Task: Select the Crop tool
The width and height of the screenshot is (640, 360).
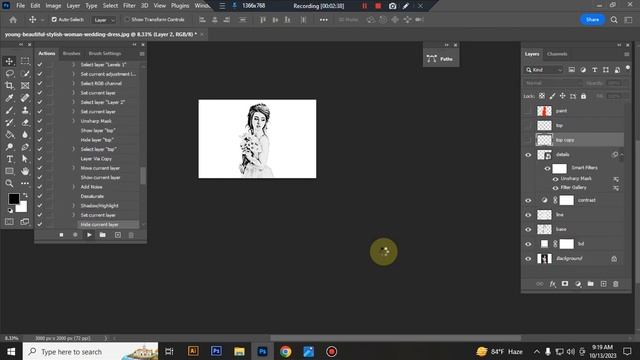Action: tap(9, 86)
